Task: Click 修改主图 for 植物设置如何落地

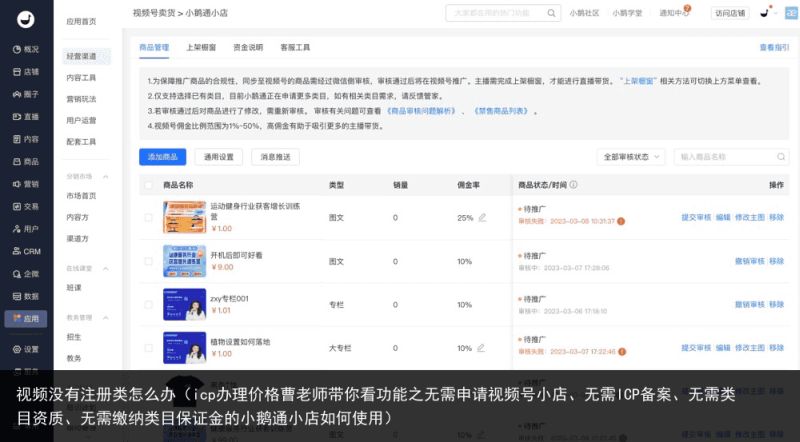Action: pyautogui.click(x=749, y=348)
